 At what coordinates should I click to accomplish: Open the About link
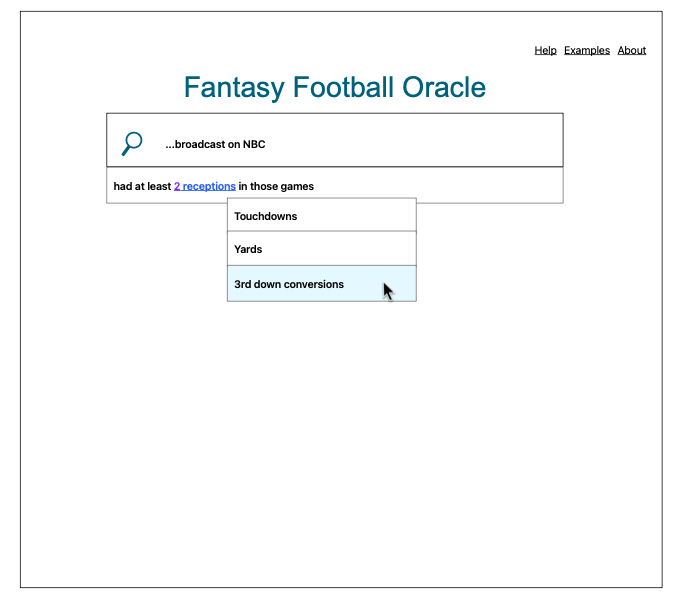click(631, 50)
